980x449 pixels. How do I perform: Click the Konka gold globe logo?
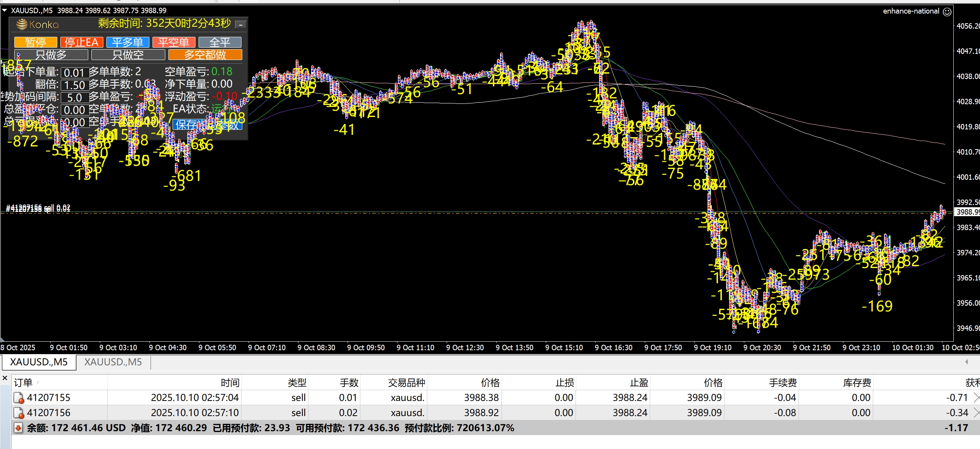tap(22, 24)
